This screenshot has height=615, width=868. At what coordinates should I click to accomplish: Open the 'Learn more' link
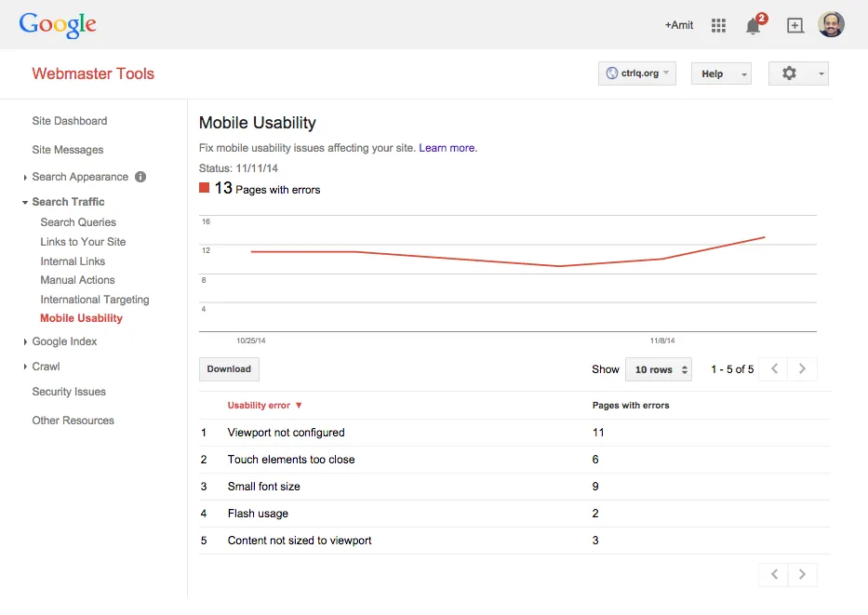point(447,147)
